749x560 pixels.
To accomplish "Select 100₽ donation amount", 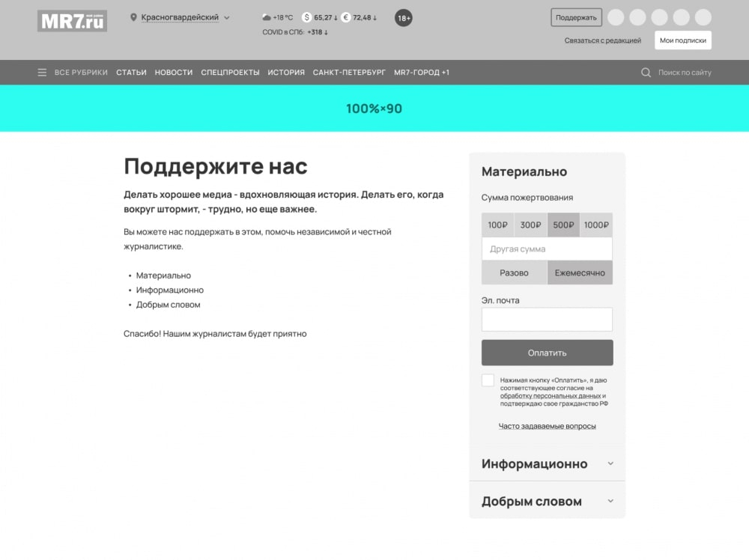I will coord(498,225).
